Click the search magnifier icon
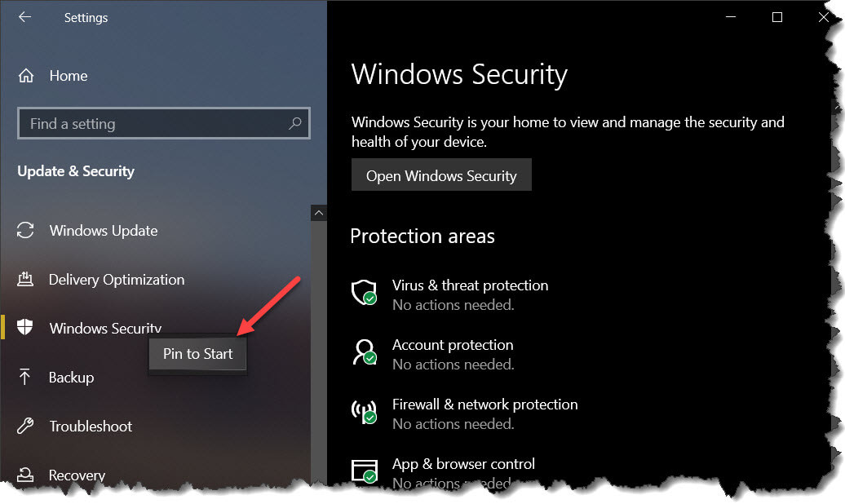Image resolution: width=845 pixels, height=504 pixels. (294, 123)
